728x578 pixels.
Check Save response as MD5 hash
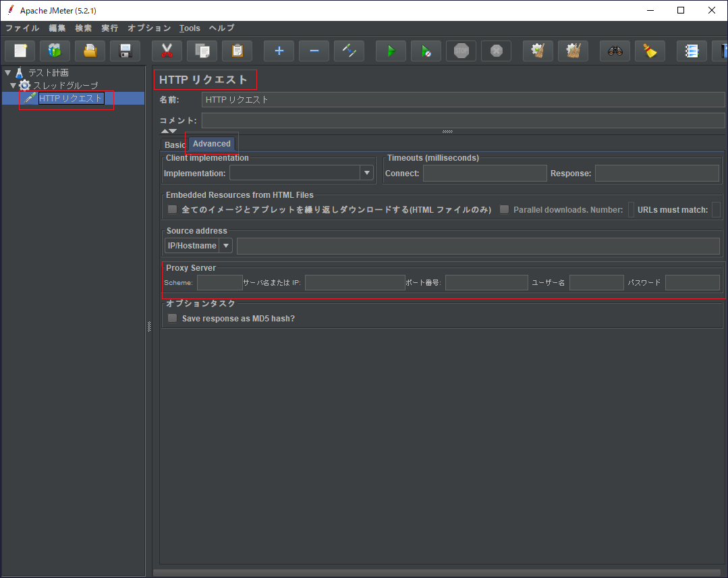(x=172, y=317)
